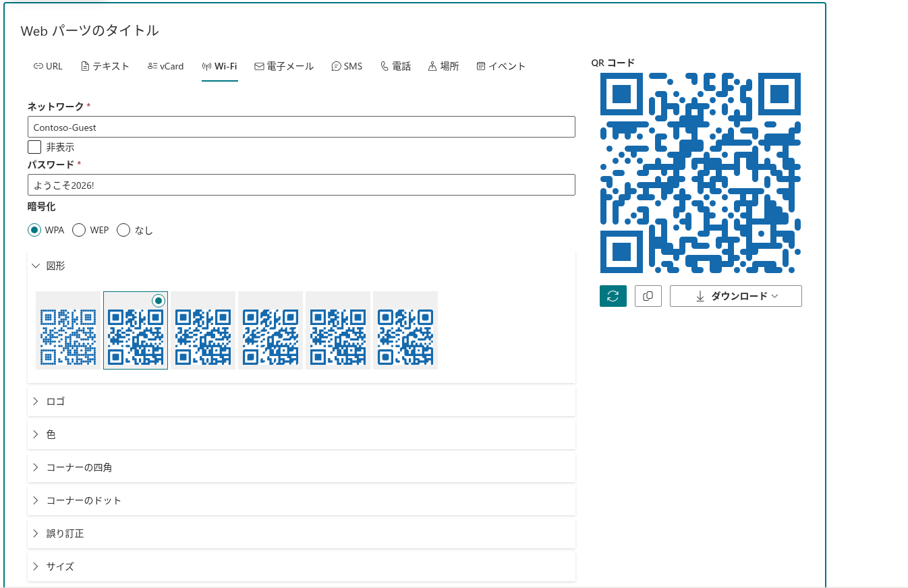908x588 pixels.
Task: Tick the 非表示 checkbox
Action: 34,147
